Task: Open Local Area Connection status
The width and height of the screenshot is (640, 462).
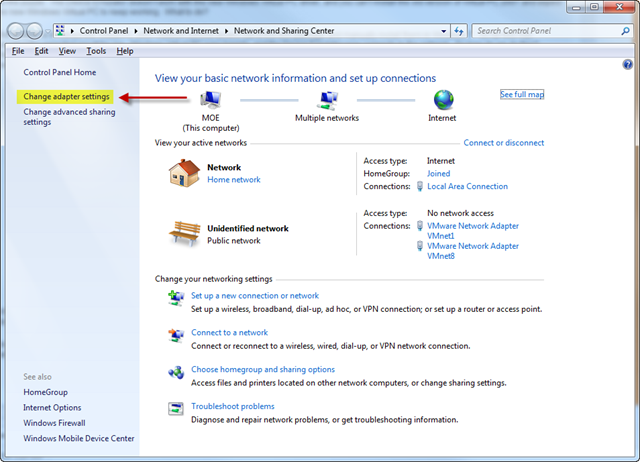Action: [x=467, y=186]
